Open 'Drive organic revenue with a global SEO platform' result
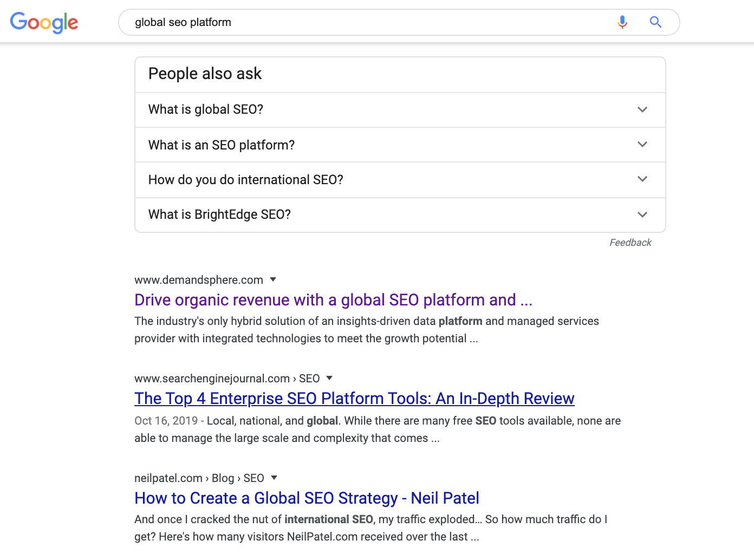754x560 pixels. pos(333,300)
